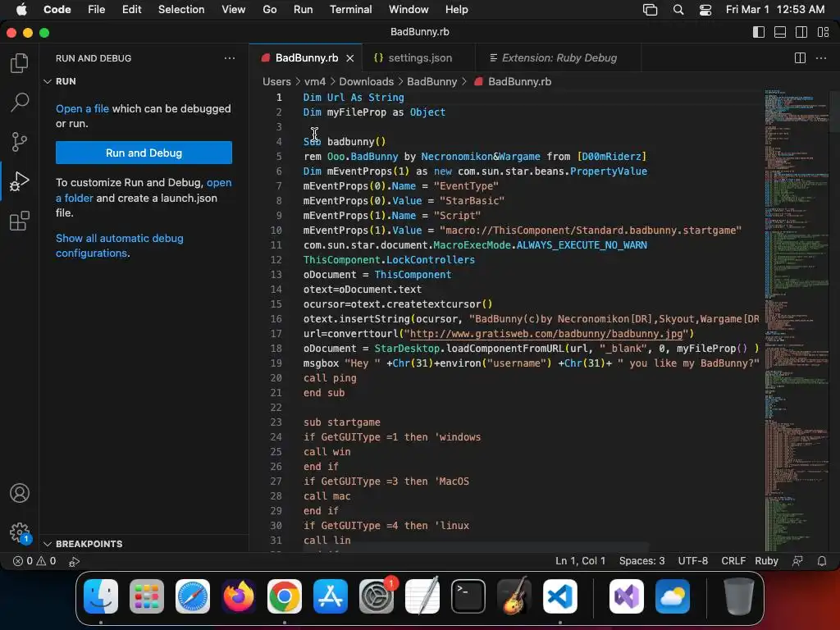
Task: Open the BadBunny folder breadcrumb
Action: [x=431, y=81]
